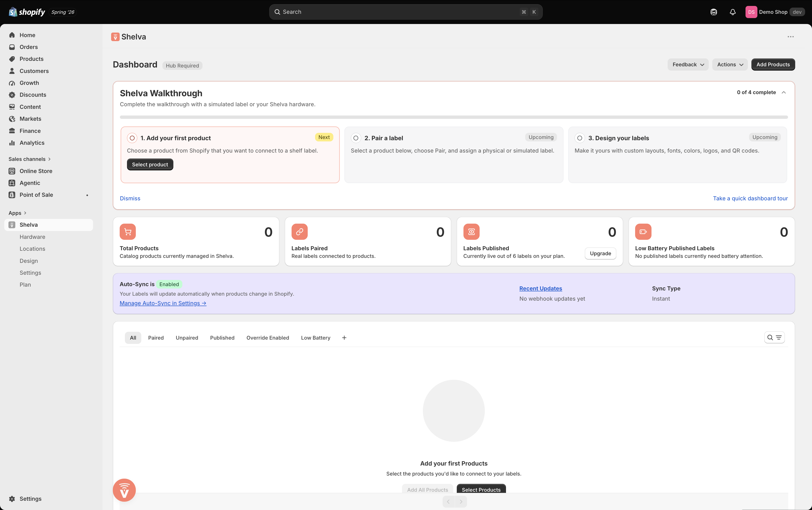Image resolution: width=812 pixels, height=510 pixels.
Task: Click the Low Battery Published Labels icon
Action: point(643,232)
